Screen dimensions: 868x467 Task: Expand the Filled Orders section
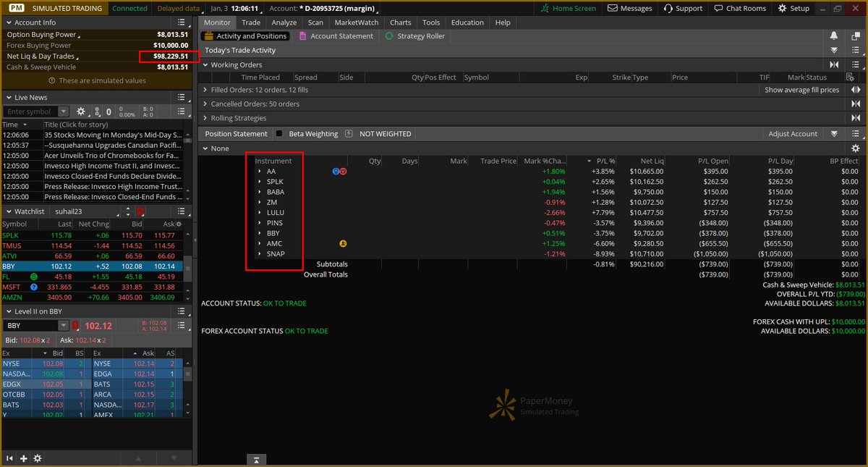(x=205, y=90)
